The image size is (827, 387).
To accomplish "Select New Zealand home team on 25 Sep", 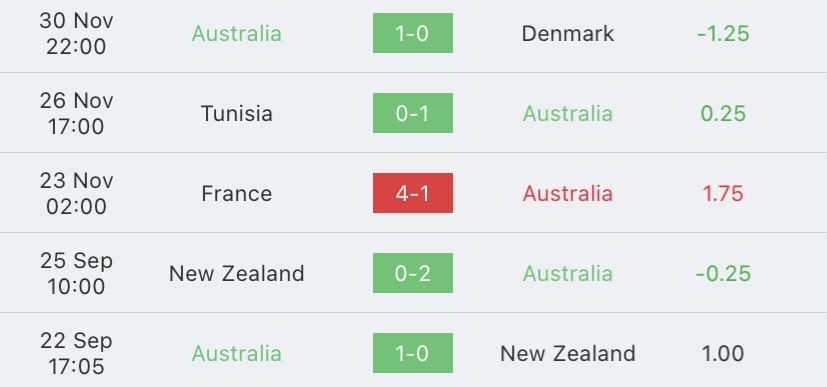I will click(x=236, y=273).
